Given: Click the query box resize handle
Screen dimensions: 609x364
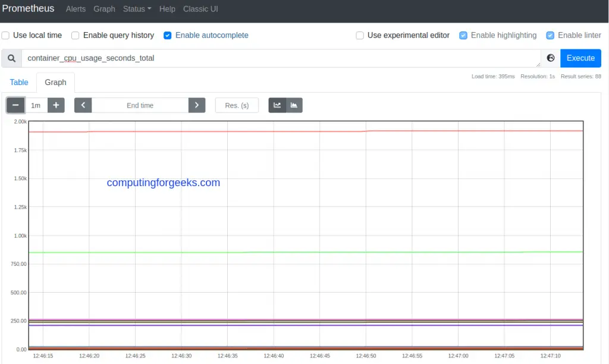Looking at the screenshot, I should (538, 64).
